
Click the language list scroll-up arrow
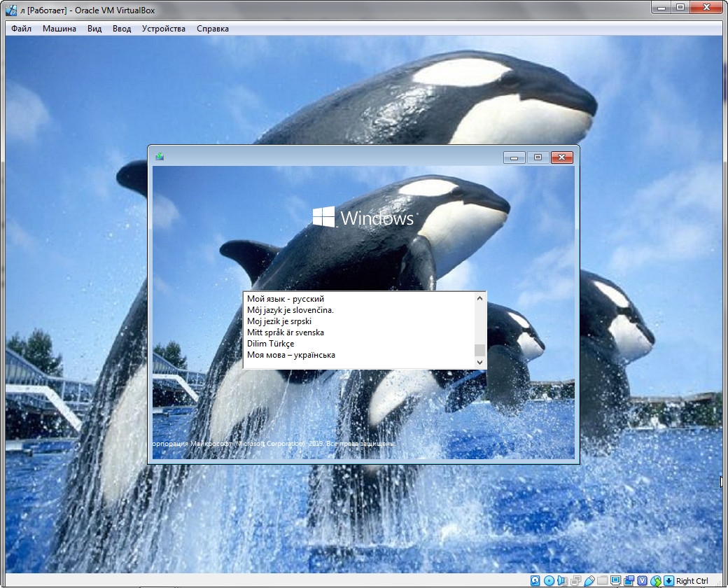[x=479, y=298]
